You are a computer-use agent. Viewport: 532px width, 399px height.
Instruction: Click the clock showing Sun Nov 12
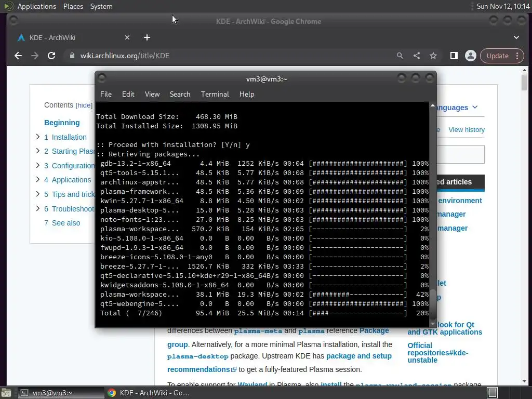(503, 6)
